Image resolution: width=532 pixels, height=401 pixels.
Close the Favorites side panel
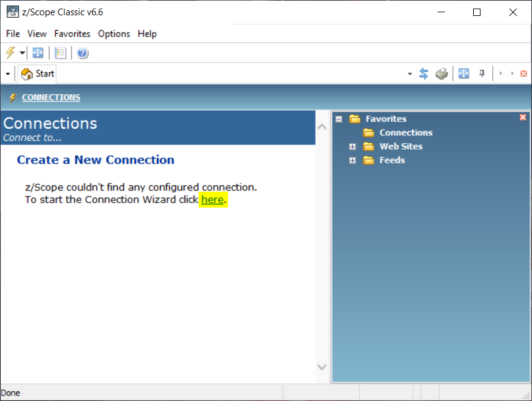tap(523, 118)
